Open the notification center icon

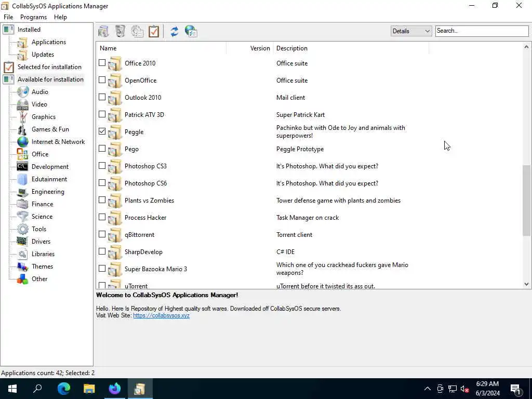pyautogui.click(x=516, y=389)
